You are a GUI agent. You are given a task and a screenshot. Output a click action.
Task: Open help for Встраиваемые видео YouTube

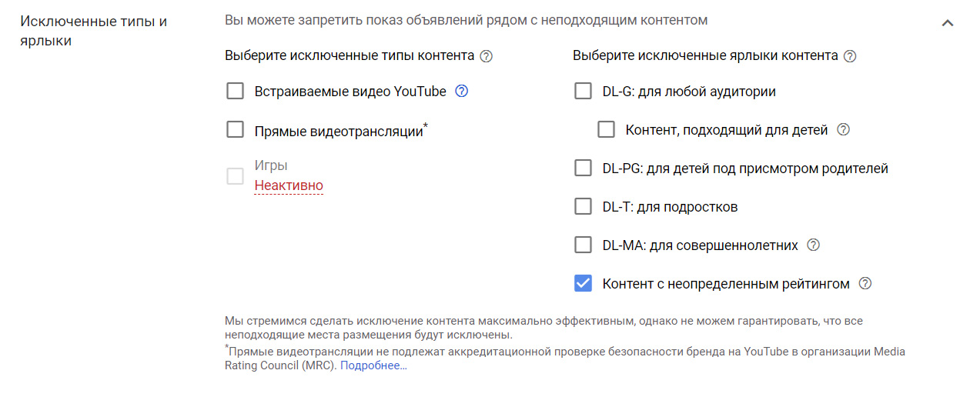pos(462,92)
